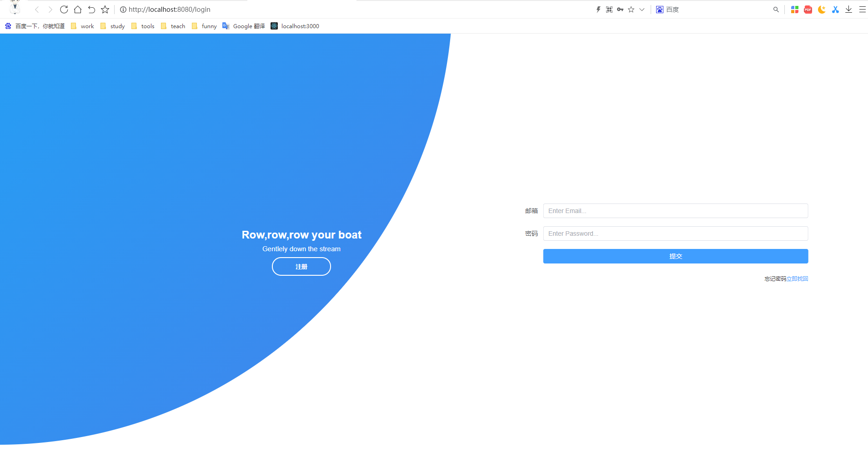Focus the Enter Email input field
This screenshot has width=868, height=462.
(676, 211)
